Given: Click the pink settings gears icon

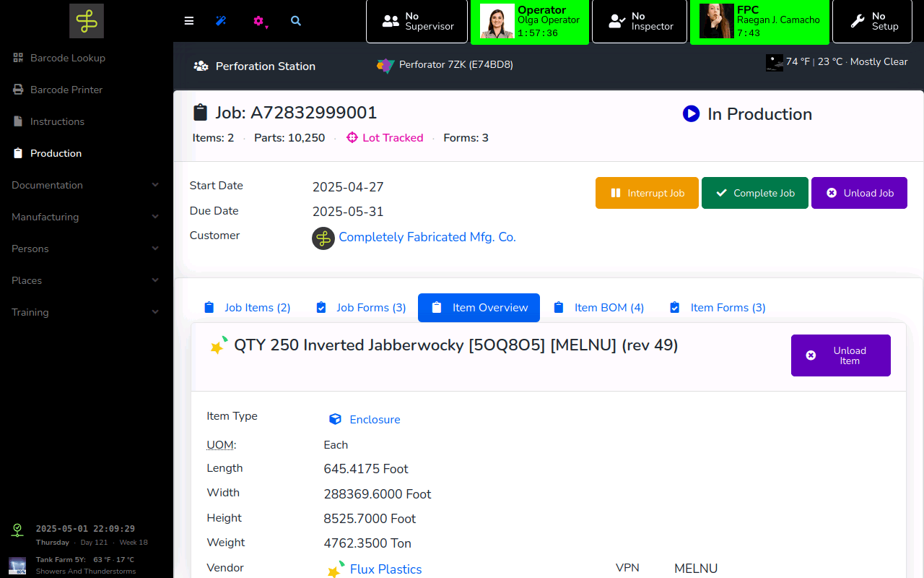Looking at the screenshot, I should (259, 22).
